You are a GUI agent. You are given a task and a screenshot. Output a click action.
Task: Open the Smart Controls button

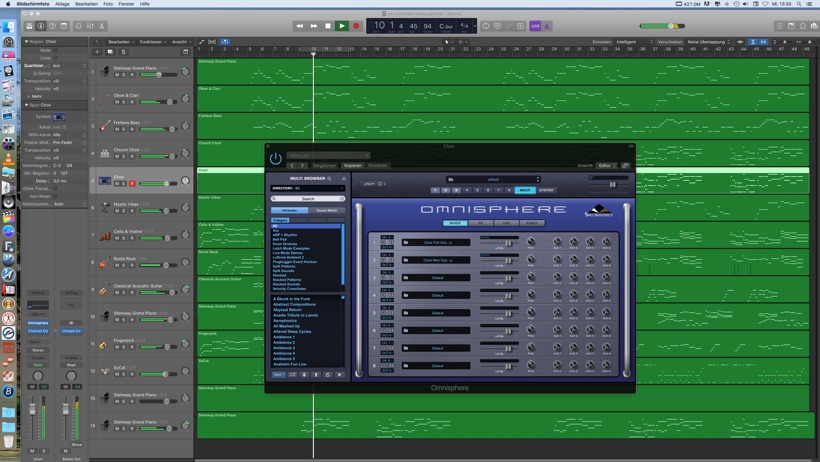tap(78, 26)
